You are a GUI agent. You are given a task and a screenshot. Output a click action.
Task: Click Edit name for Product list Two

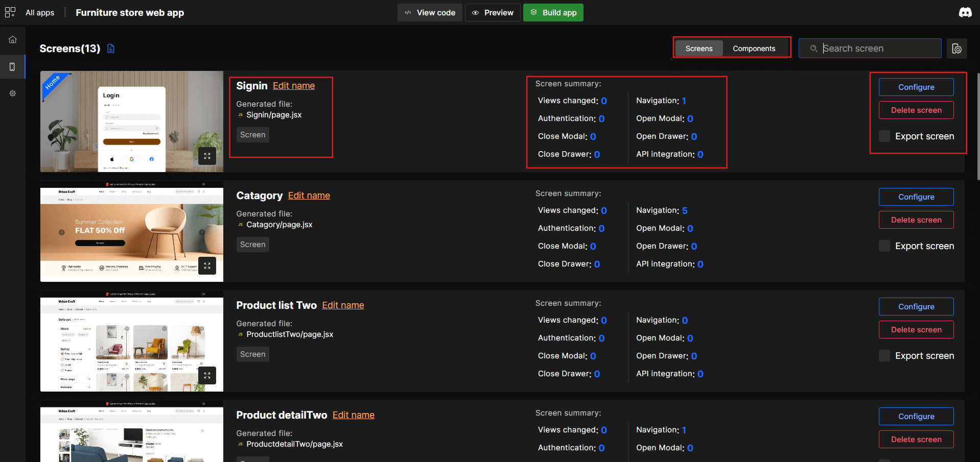[x=343, y=305]
